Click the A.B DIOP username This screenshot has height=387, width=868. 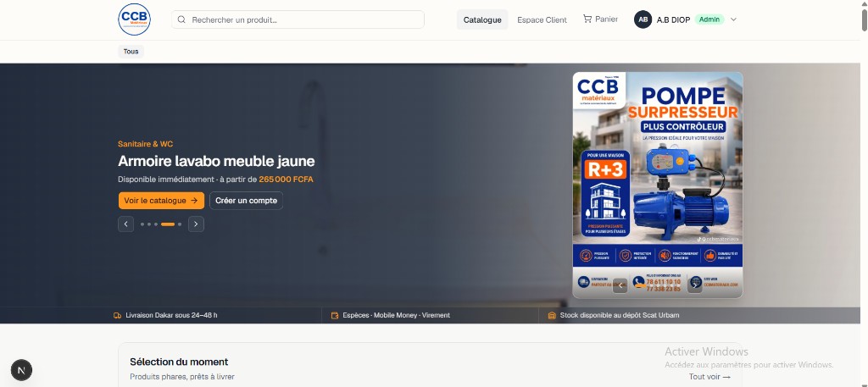click(673, 20)
